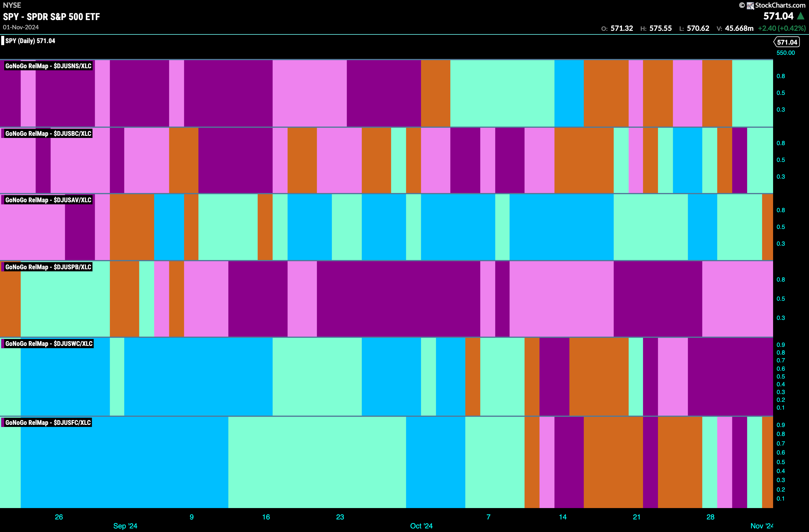This screenshot has width=809, height=532.
Task: Click the green up-arrow beside 571.04
Action: 801,16
